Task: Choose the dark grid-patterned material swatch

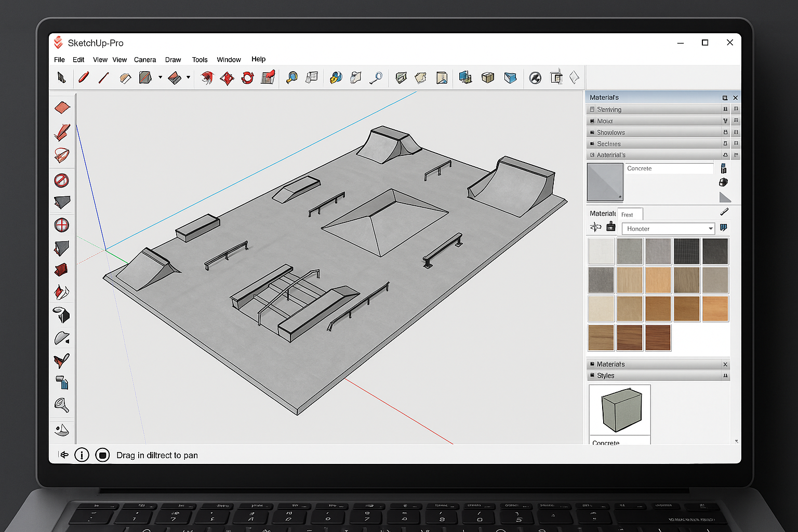Action: [686, 251]
